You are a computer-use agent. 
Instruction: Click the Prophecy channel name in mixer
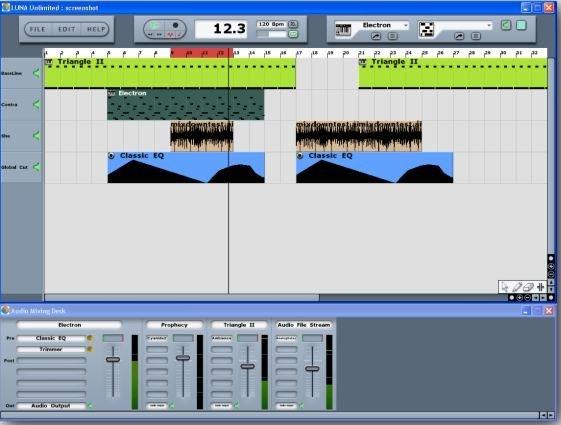click(x=174, y=325)
